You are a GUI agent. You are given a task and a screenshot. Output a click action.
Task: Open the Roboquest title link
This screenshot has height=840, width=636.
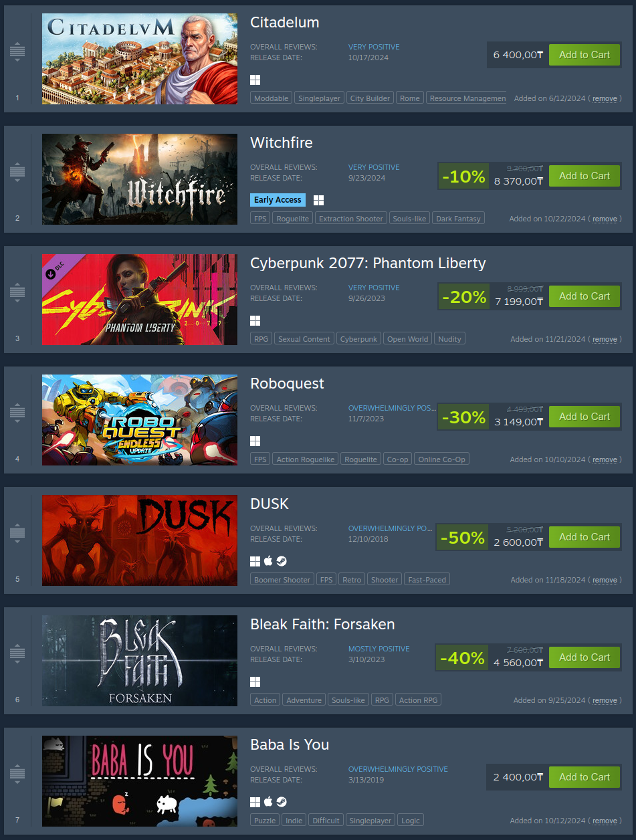click(287, 384)
